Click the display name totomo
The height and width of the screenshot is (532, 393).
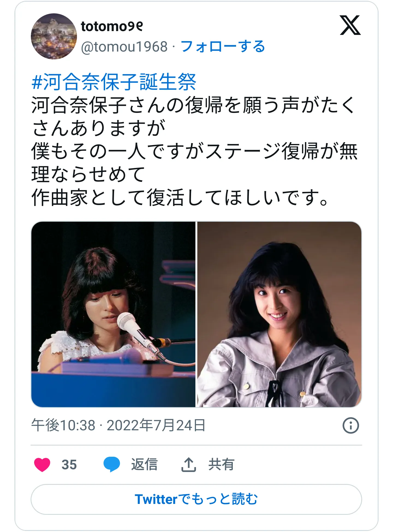[x=112, y=26]
